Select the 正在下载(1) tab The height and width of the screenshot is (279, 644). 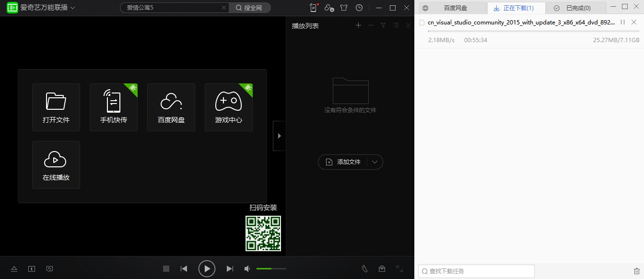tap(516, 8)
